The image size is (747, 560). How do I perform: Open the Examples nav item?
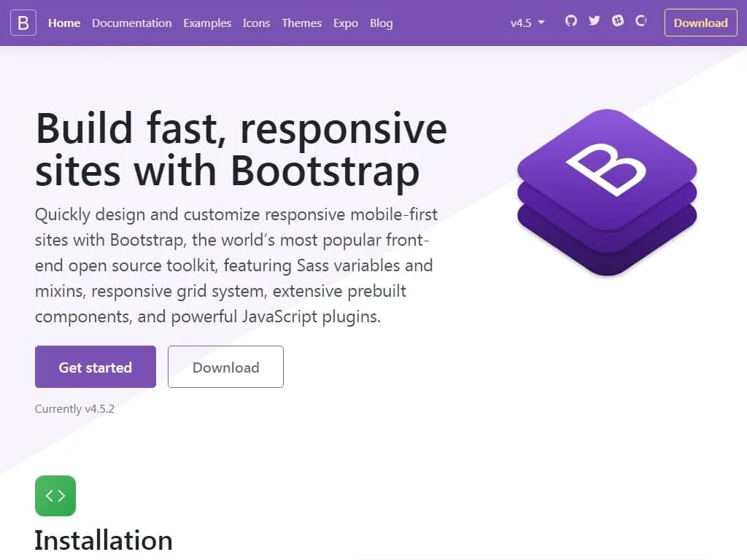207,23
